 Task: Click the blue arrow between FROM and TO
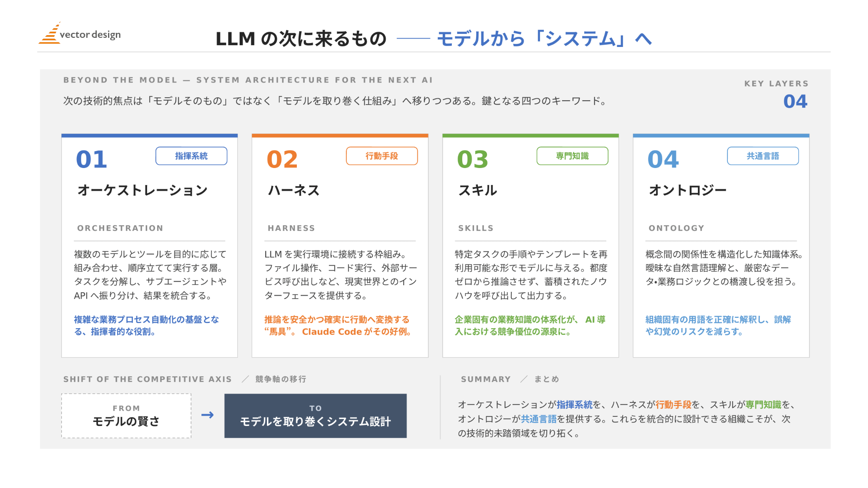coord(207,415)
